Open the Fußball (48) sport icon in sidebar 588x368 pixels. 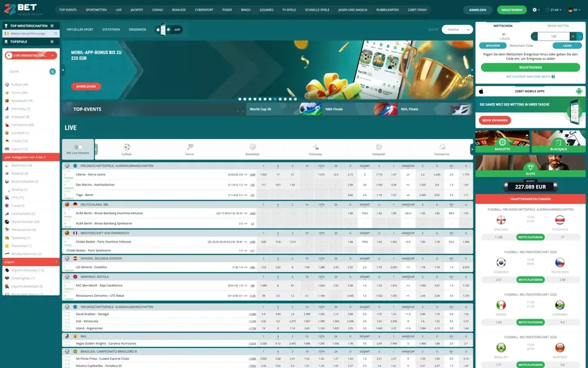pyautogui.click(x=6, y=84)
